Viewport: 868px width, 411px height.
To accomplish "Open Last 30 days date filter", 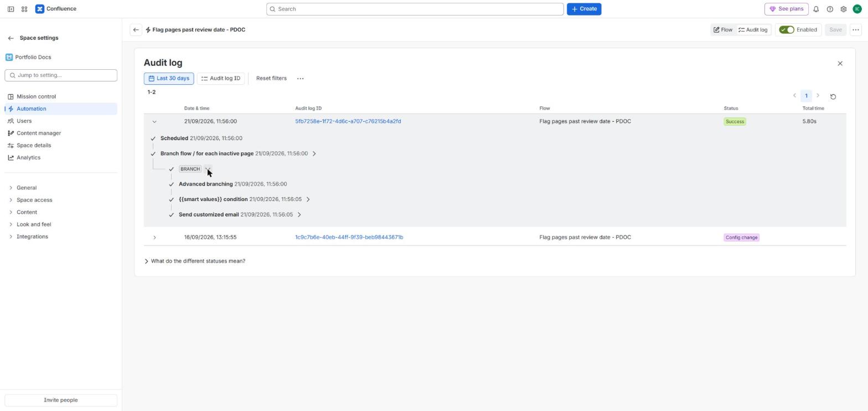I will click(x=169, y=79).
